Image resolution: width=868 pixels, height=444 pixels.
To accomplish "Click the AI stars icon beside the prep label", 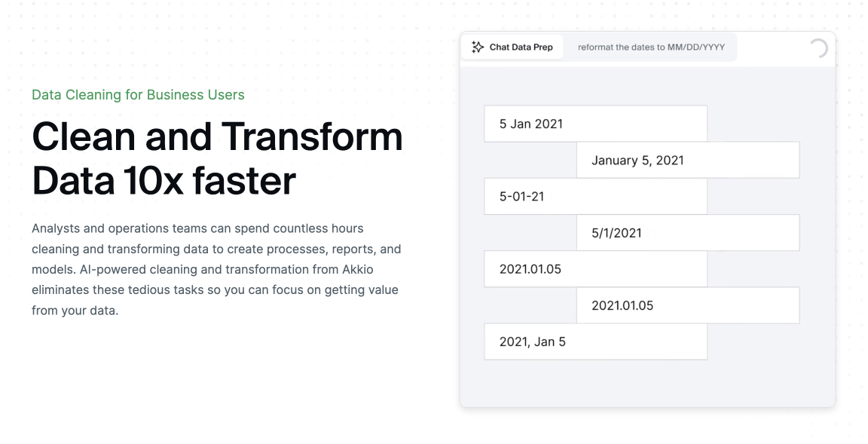I will click(x=476, y=46).
